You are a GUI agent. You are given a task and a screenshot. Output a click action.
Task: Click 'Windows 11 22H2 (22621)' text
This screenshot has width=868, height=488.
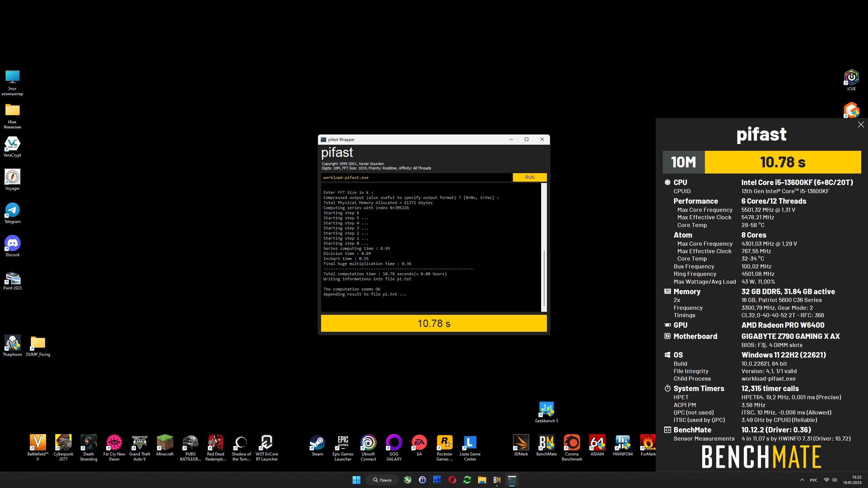(x=784, y=355)
